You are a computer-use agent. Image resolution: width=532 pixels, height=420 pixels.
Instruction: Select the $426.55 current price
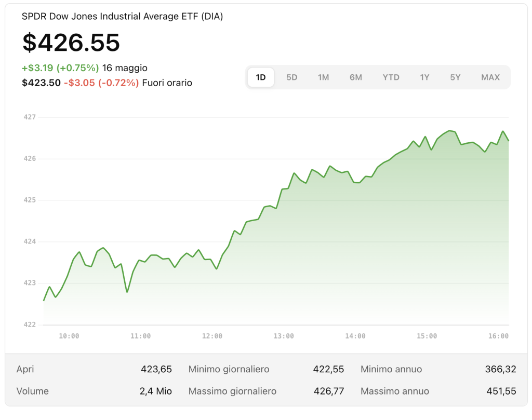pos(71,43)
